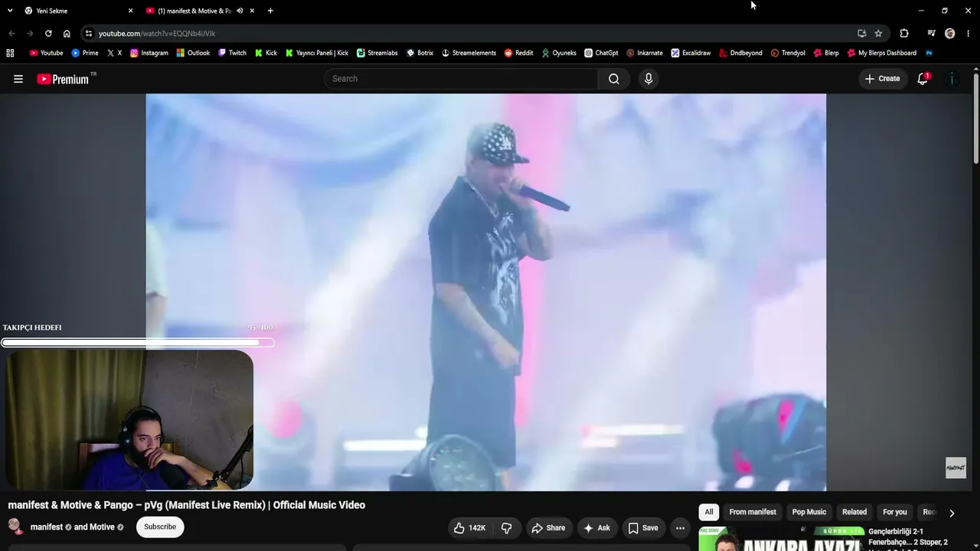The image size is (980, 551).
Task: Go to the browser home page
Action: [67, 34]
